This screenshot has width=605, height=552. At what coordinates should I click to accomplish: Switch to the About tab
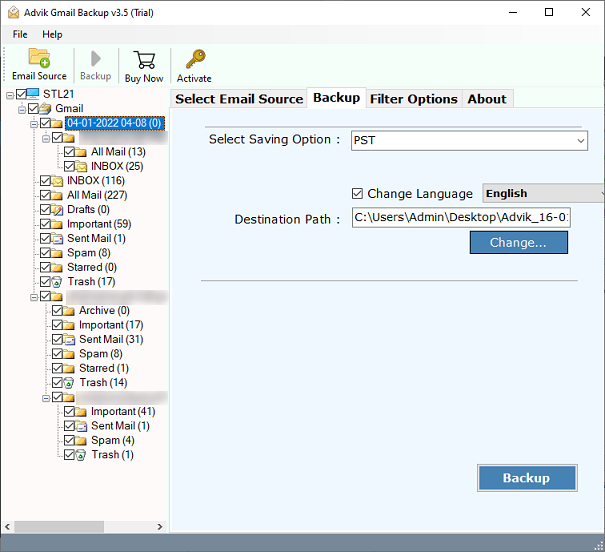[x=487, y=99]
